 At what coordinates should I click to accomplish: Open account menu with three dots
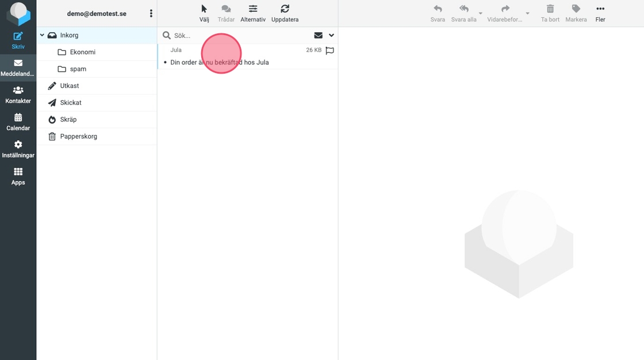[x=151, y=13]
